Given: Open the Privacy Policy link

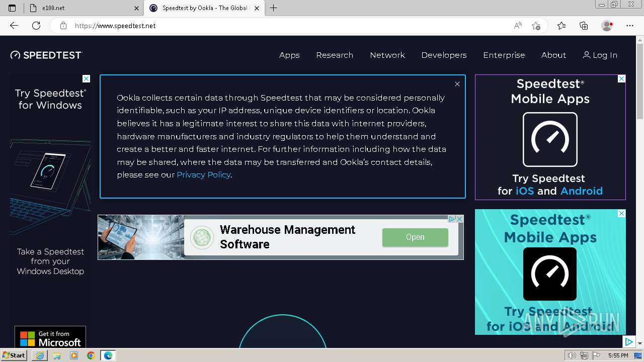Looking at the screenshot, I should [x=204, y=175].
